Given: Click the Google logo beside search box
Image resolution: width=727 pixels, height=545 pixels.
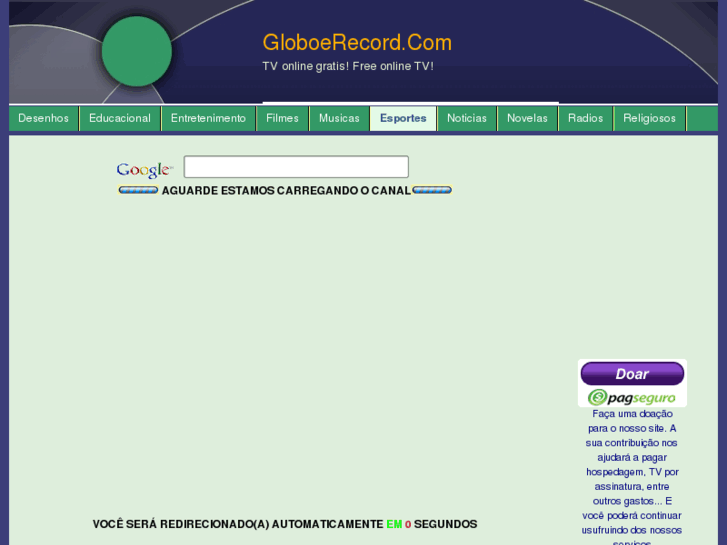Looking at the screenshot, I should pyautogui.click(x=145, y=170).
